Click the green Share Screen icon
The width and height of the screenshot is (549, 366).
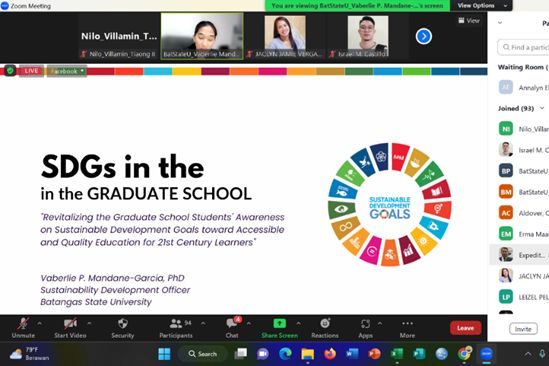pos(279,323)
